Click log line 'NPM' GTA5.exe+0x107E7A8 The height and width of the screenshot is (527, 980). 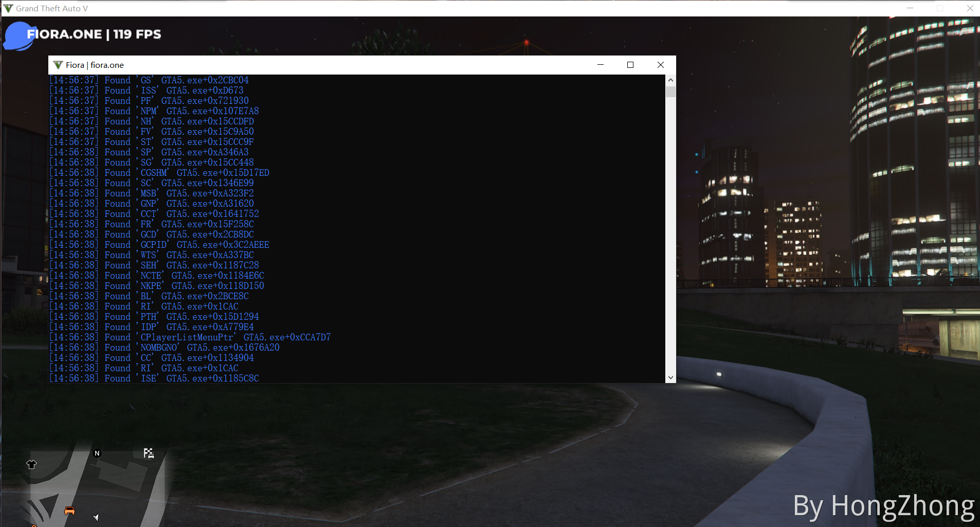[154, 111]
